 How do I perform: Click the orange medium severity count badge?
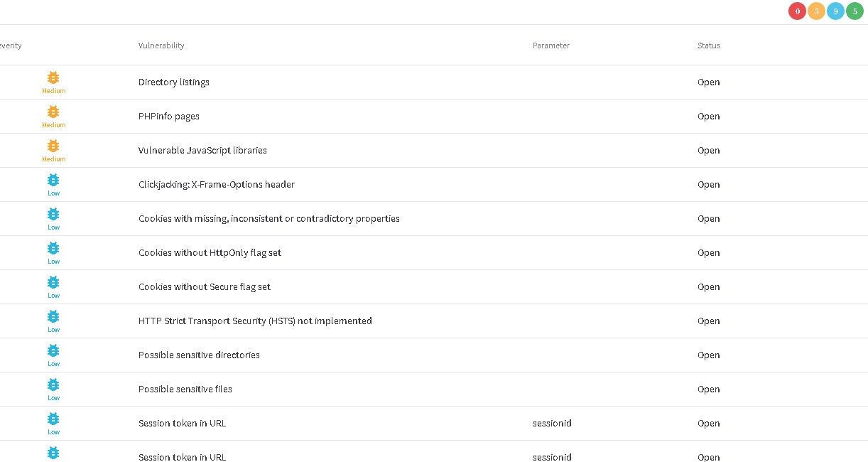pyautogui.click(x=816, y=11)
